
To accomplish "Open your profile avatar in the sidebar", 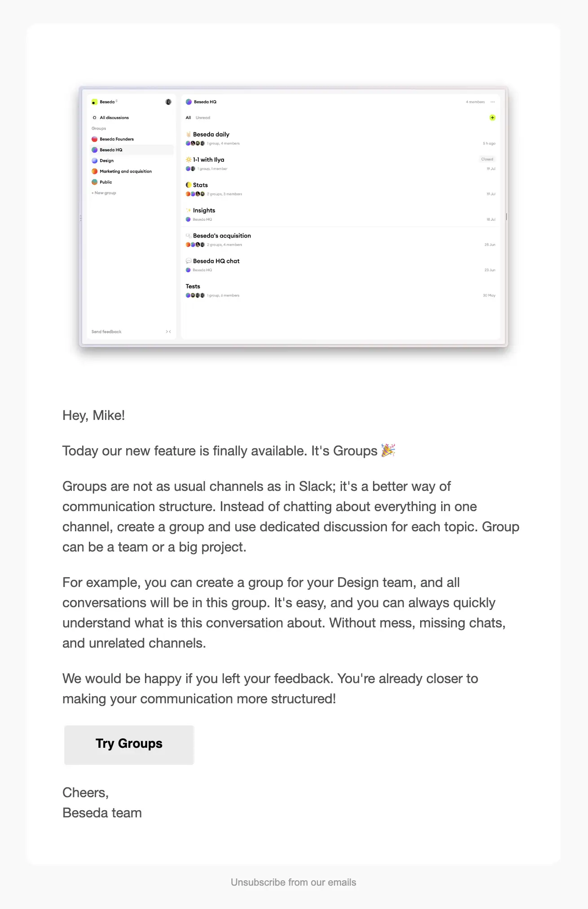I will point(168,101).
